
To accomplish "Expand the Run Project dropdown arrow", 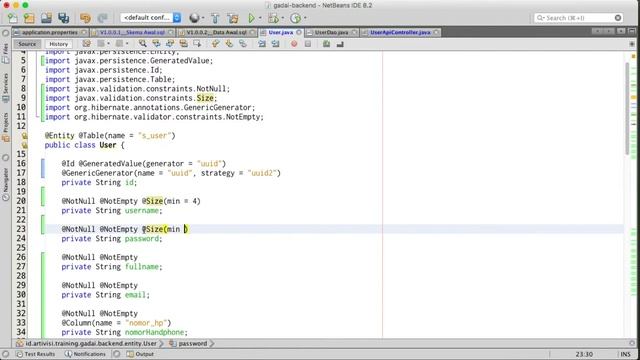I will tap(260, 18).
